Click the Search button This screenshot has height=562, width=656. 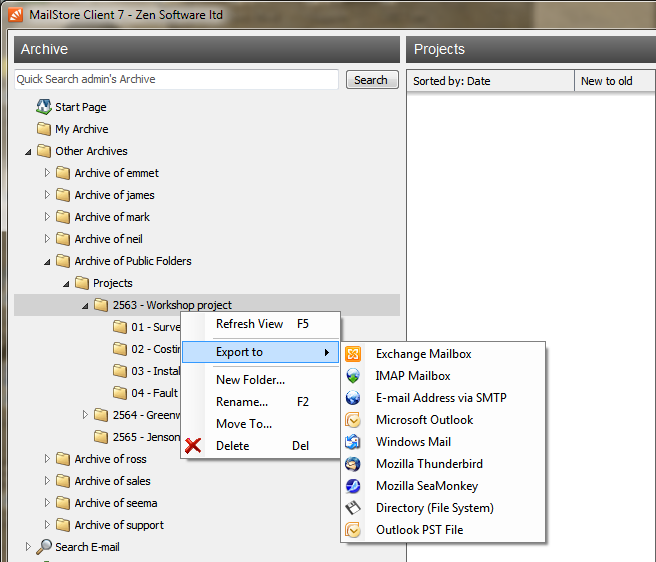(372, 80)
